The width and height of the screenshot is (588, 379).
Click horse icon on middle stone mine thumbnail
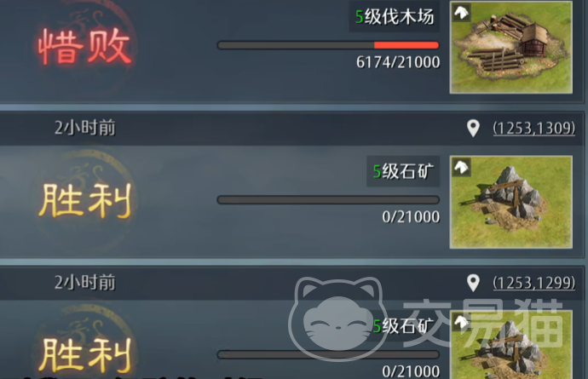click(461, 167)
